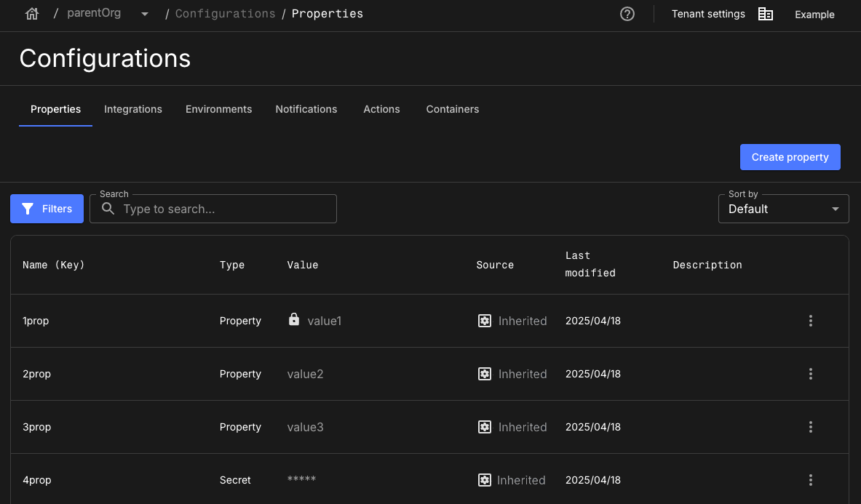Image resolution: width=861 pixels, height=504 pixels.
Task: Open the three-dot menu for 4prop
Action: 810,480
